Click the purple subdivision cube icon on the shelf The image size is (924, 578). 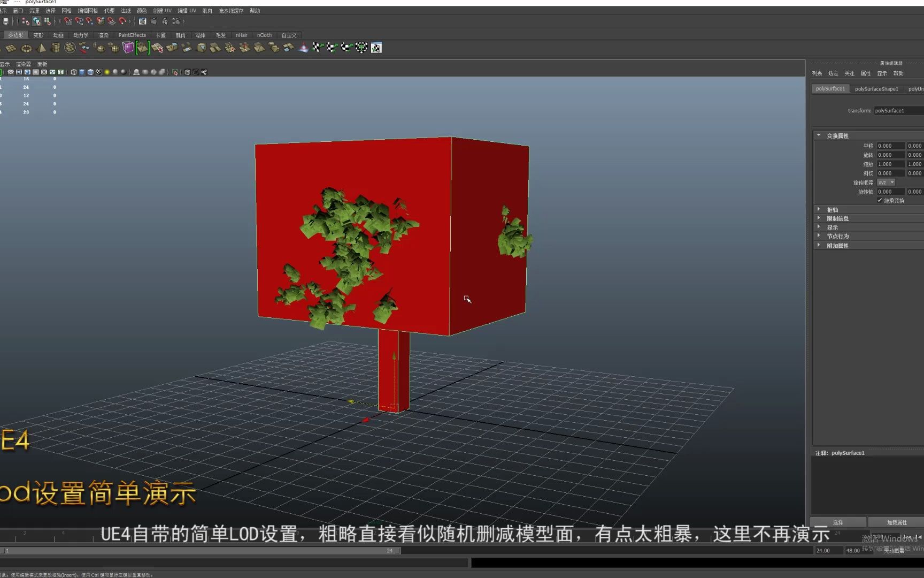point(128,47)
